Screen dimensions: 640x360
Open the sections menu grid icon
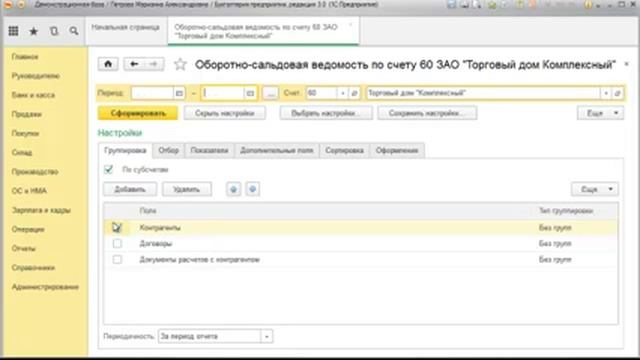[13, 31]
